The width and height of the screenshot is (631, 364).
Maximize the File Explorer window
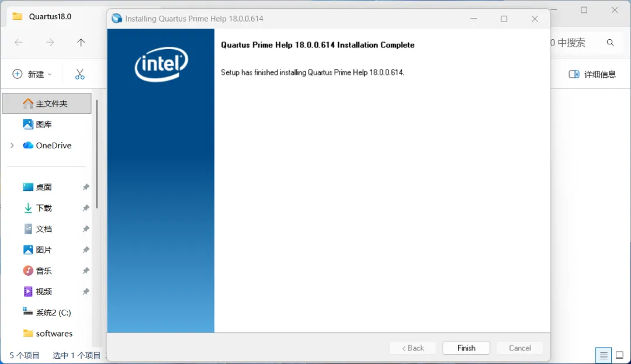click(584, 10)
